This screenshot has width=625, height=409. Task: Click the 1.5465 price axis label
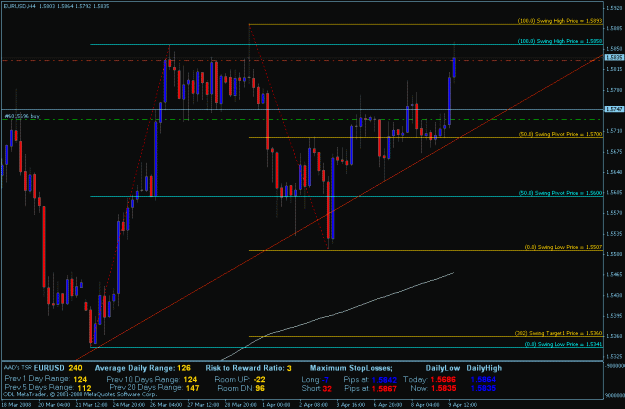[614, 275]
